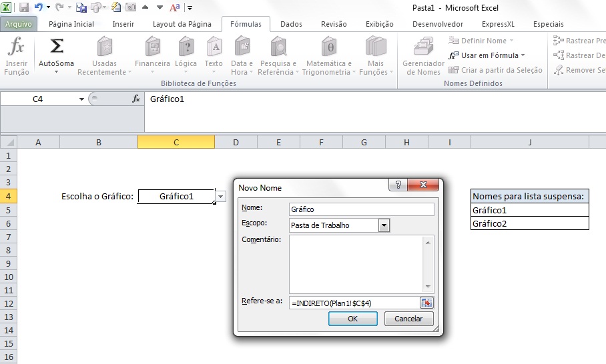The height and width of the screenshot is (364, 606).
Task: Switch to the Desenvolvedor tab
Action: pos(438,24)
